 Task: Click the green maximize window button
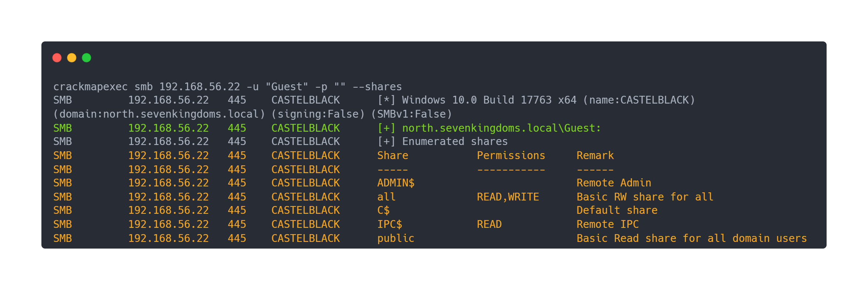(x=87, y=58)
